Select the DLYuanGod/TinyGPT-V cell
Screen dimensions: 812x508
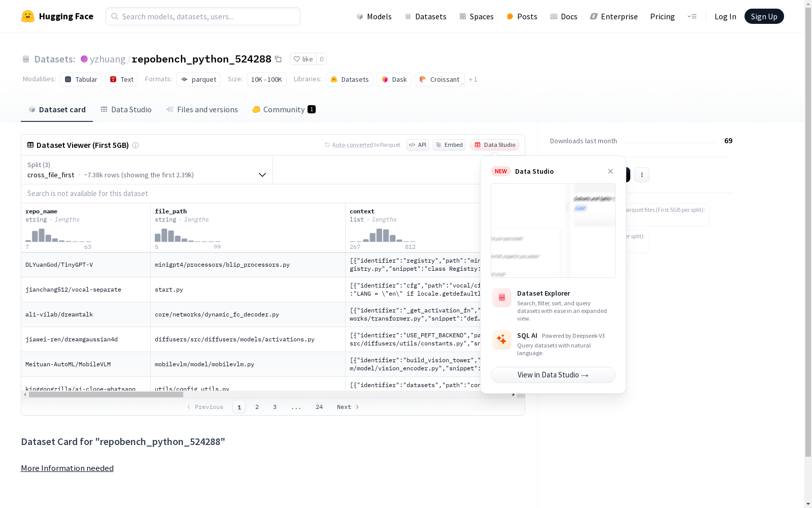point(86,265)
